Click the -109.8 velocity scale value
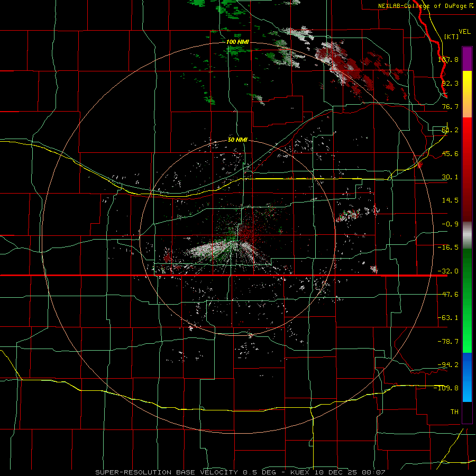 446,388
